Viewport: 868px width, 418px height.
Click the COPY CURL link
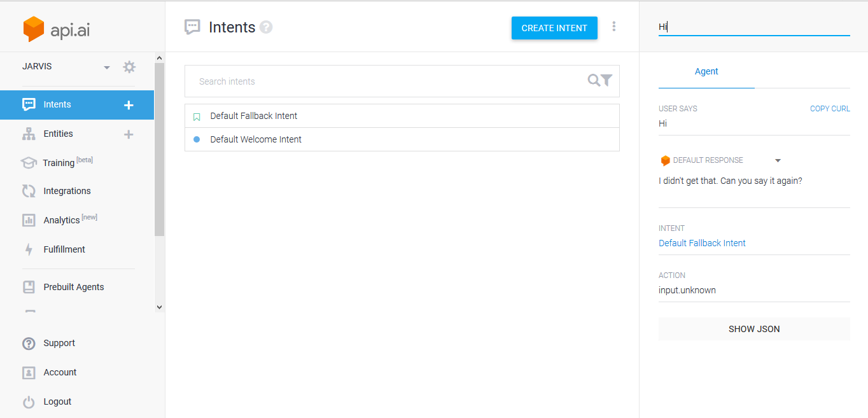[829, 108]
